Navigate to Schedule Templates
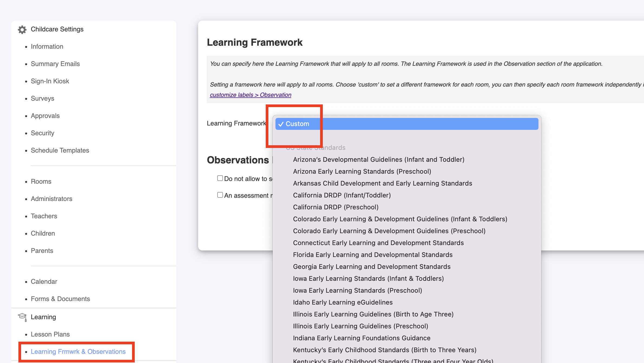644x363 pixels. [x=60, y=150]
